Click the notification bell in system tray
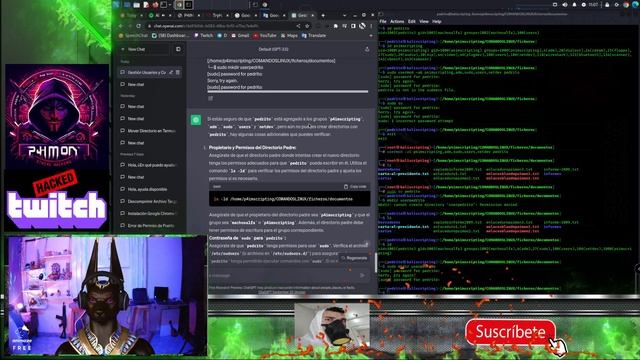Image resolution: width=640 pixels, height=360 pixels. click(x=574, y=4)
